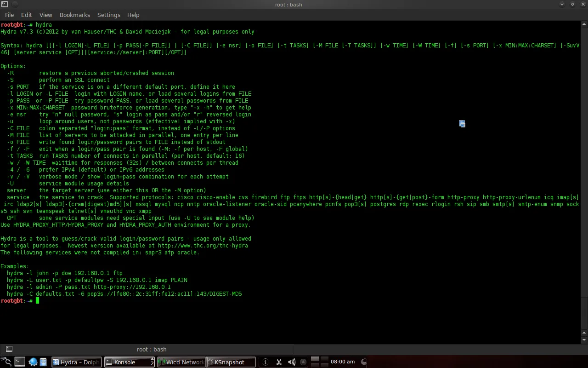Click the volume speaker icon in tray

292,362
